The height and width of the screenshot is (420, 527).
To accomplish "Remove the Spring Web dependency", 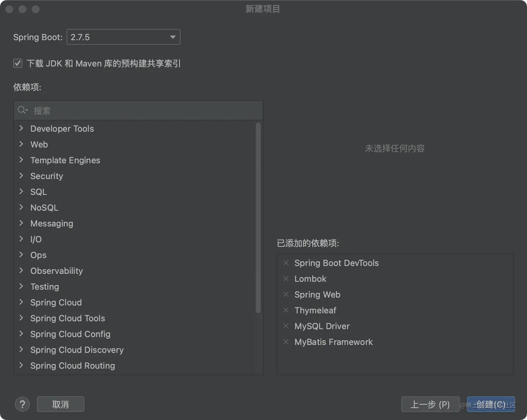I will tap(286, 294).
